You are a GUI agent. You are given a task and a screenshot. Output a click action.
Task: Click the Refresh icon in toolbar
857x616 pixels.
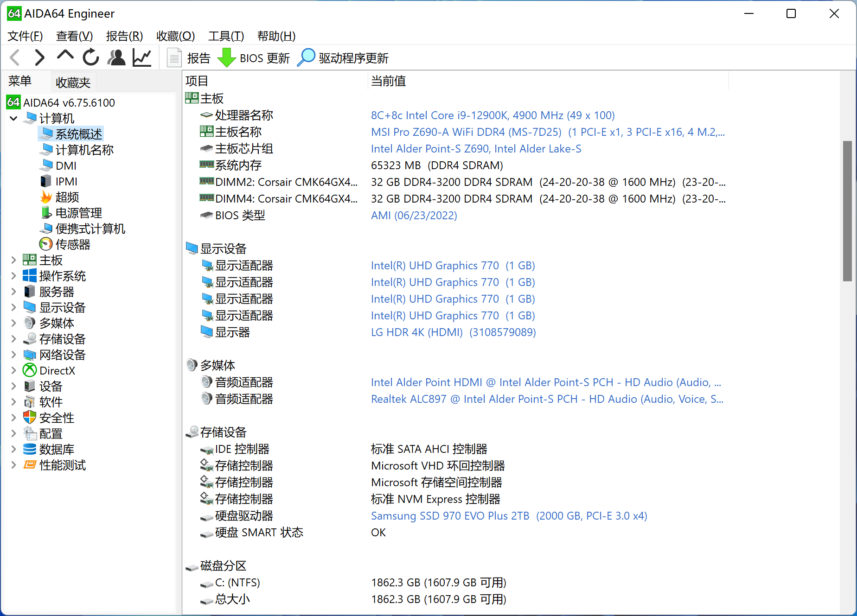(x=91, y=58)
